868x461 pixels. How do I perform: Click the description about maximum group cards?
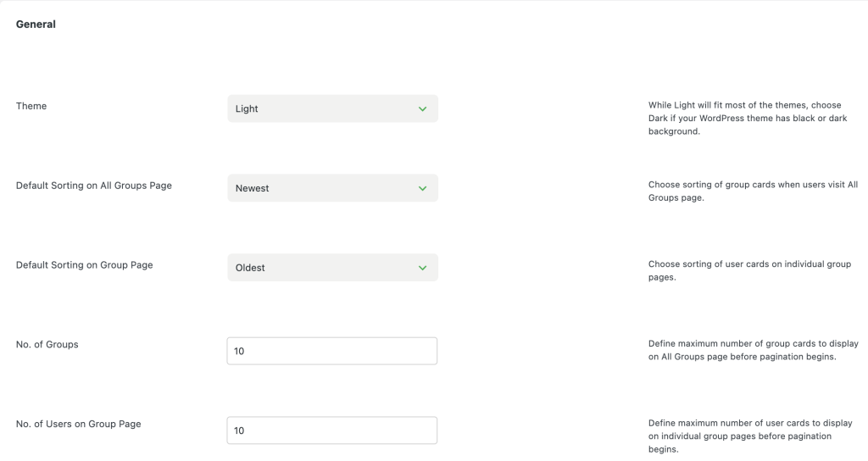tap(753, 350)
